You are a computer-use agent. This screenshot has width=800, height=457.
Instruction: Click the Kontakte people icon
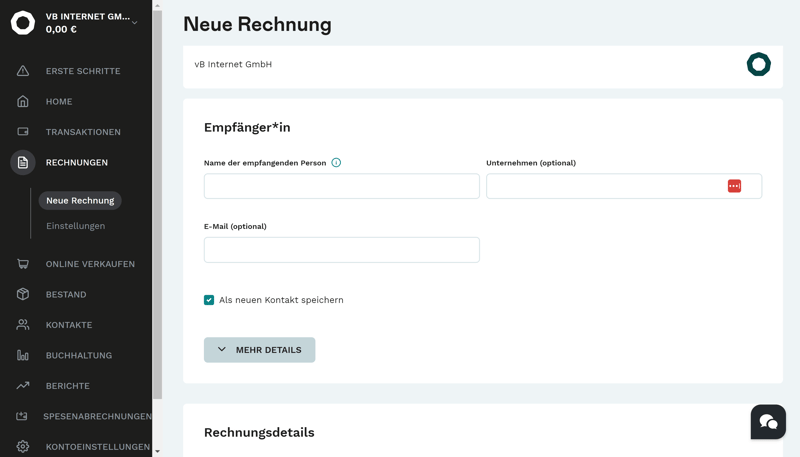pyautogui.click(x=23, y=325)
